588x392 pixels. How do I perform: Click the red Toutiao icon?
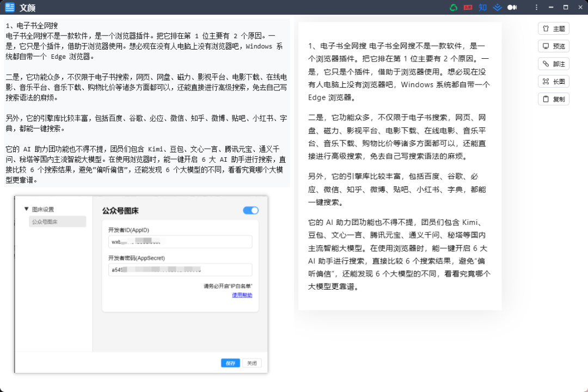[468, 8]
